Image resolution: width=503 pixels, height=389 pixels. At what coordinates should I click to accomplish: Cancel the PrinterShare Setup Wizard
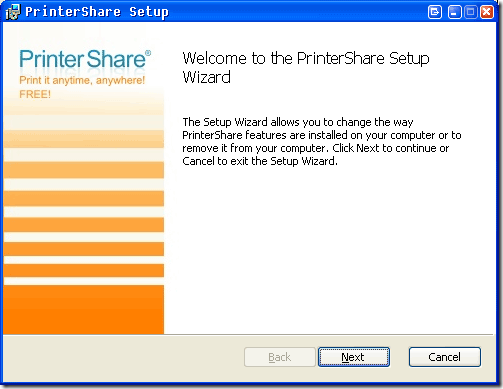coord(445,357)
